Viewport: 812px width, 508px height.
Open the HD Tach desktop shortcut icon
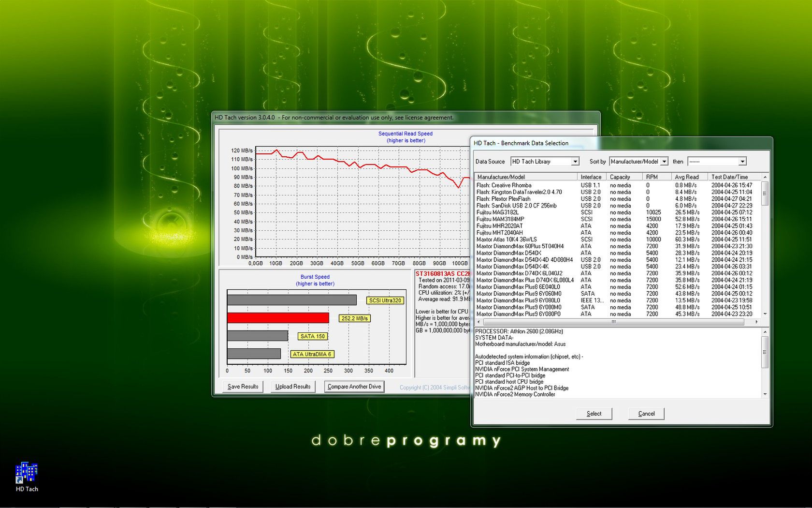click(x=27, y=477)
